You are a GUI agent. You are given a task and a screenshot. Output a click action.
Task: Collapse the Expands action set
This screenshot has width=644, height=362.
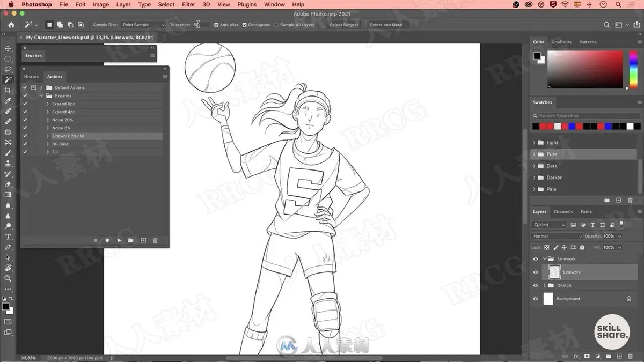[x=41, y=95]
